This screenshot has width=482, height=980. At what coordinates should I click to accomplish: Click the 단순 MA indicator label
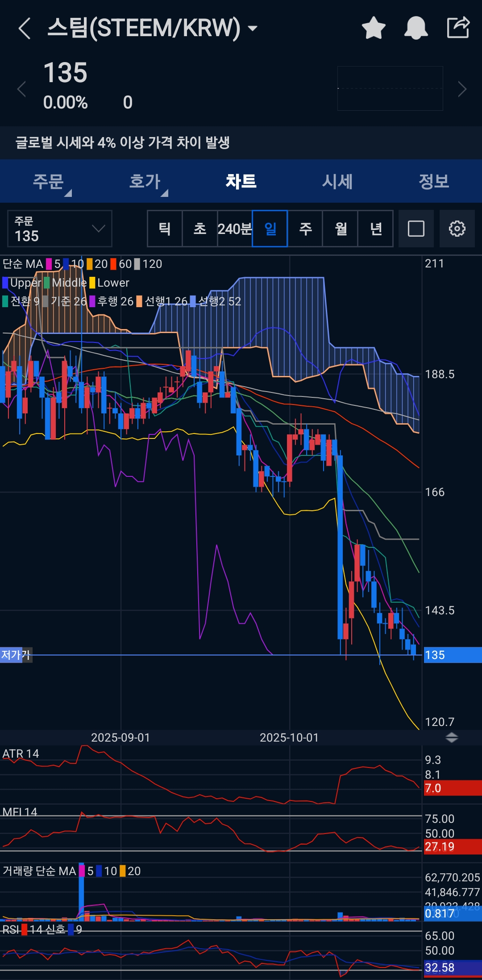pos(23,264)
